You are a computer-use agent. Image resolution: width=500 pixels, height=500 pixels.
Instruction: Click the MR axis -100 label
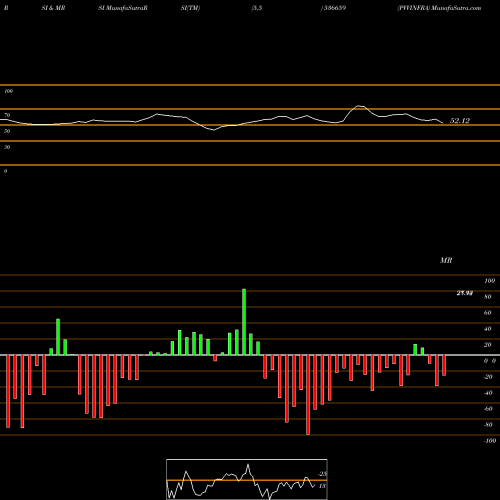pos(490,441)
